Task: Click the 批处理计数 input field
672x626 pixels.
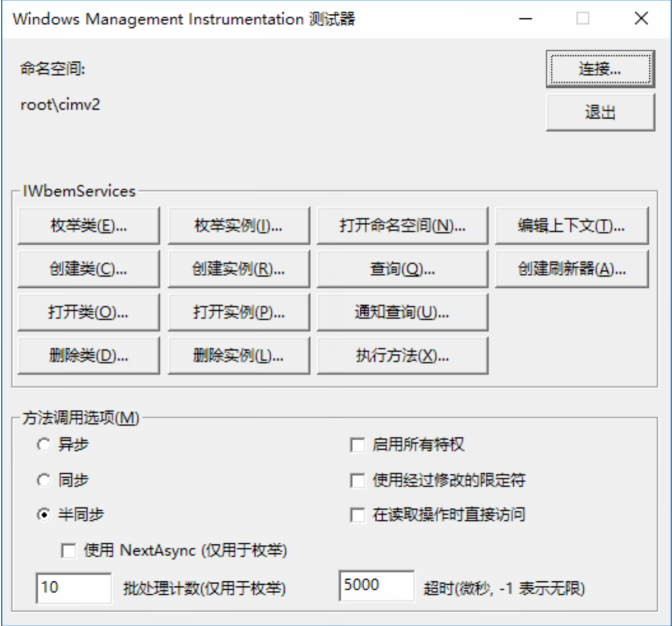Action: click(x=73, y=587)
